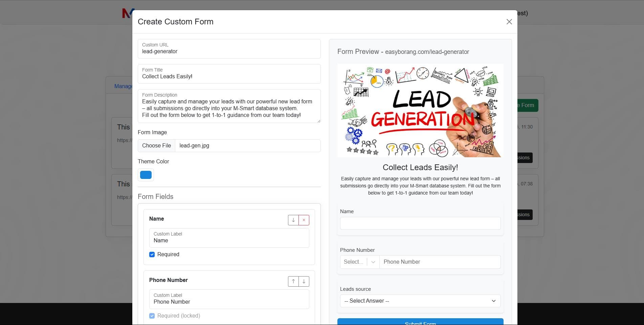Screen dimensions: 644x325
Task: Switch to the Manage tab behind the dialog
Action: [x=124, y=86]
